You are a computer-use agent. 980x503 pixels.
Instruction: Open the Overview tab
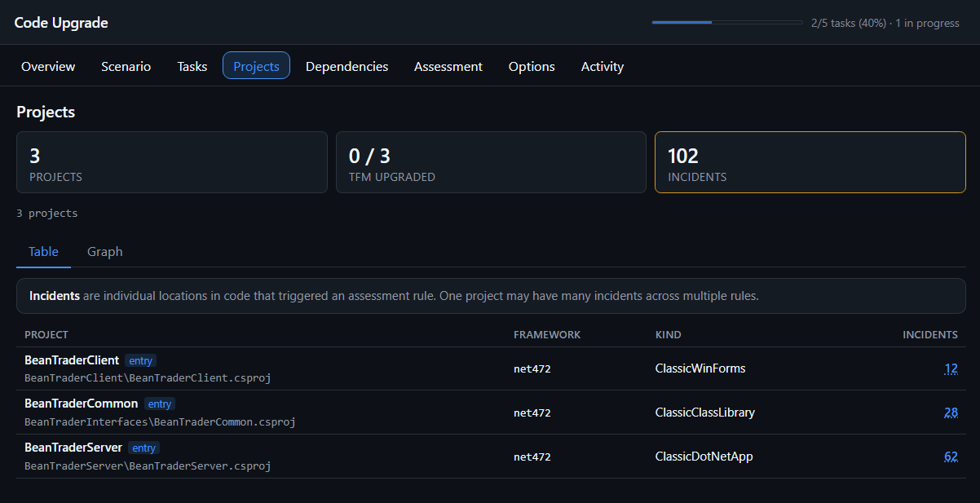[48, 66]
